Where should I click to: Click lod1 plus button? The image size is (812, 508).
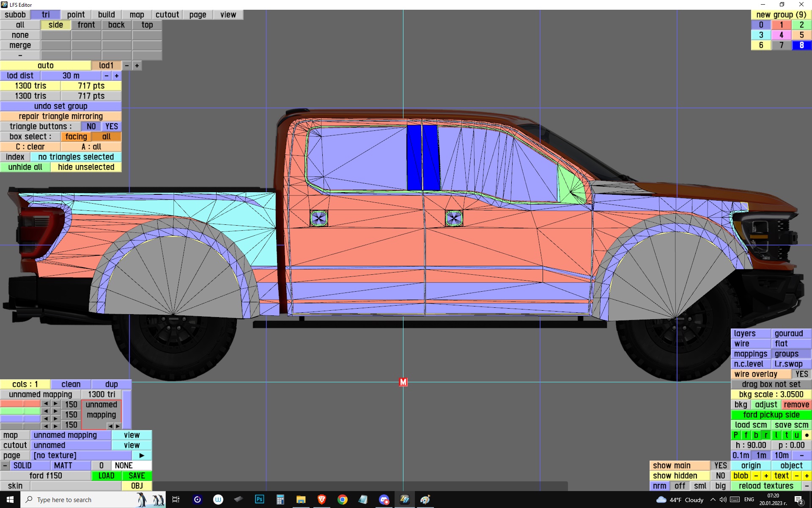click(137, 66)
